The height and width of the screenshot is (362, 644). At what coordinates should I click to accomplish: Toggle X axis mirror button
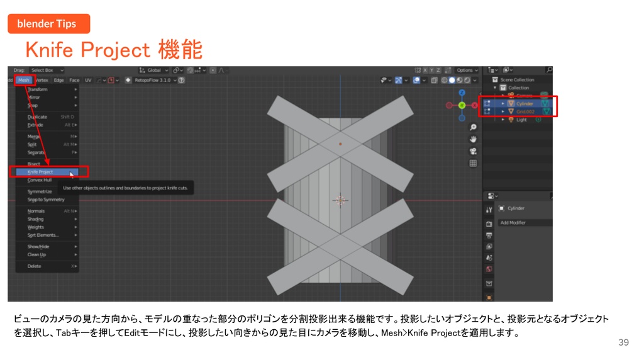(425, 71)
